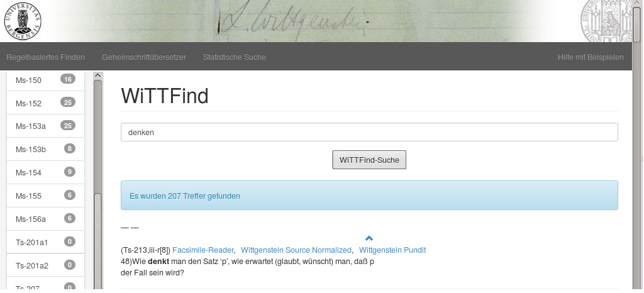Open Hilfe mit Beispielen
Image resolution: width=644 pixels, height=293 pixels.
(x=591, y=57)
